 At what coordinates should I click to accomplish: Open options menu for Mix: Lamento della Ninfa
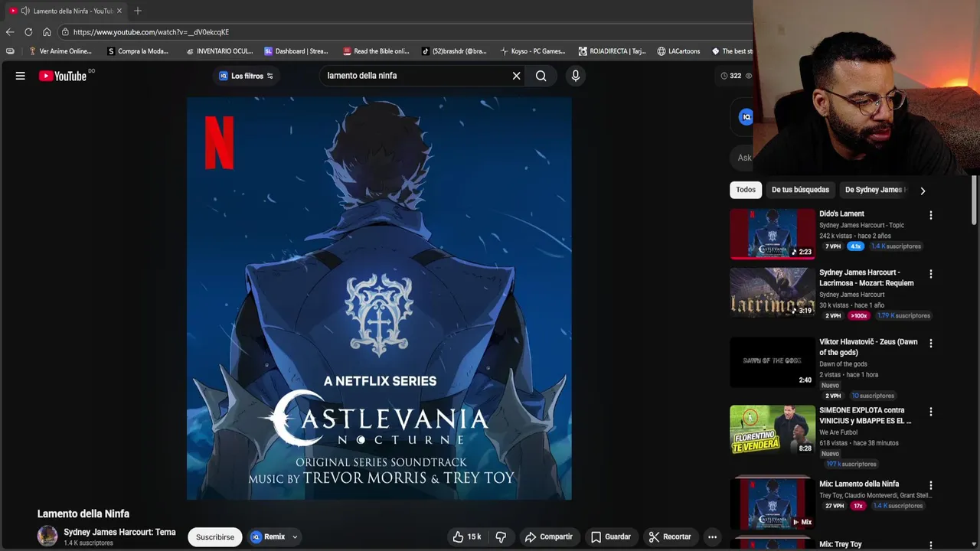(x=931, y=485)
